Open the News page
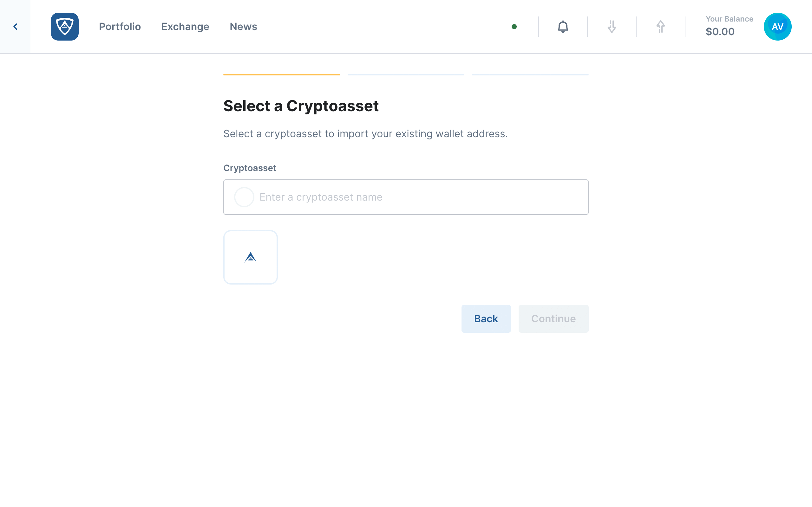Image resolution: width=812 pixels, height=507 pixels. [x=243, y=27]
